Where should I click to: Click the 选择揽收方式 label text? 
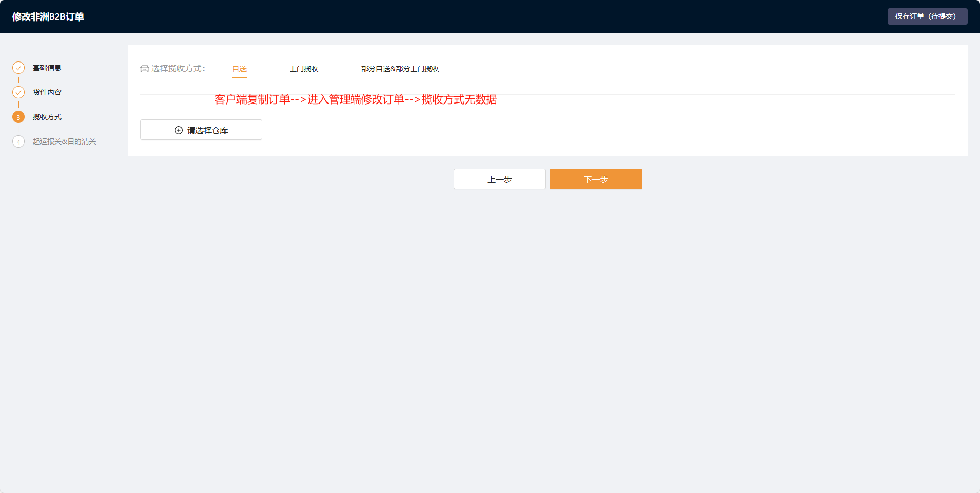point(178,69)
